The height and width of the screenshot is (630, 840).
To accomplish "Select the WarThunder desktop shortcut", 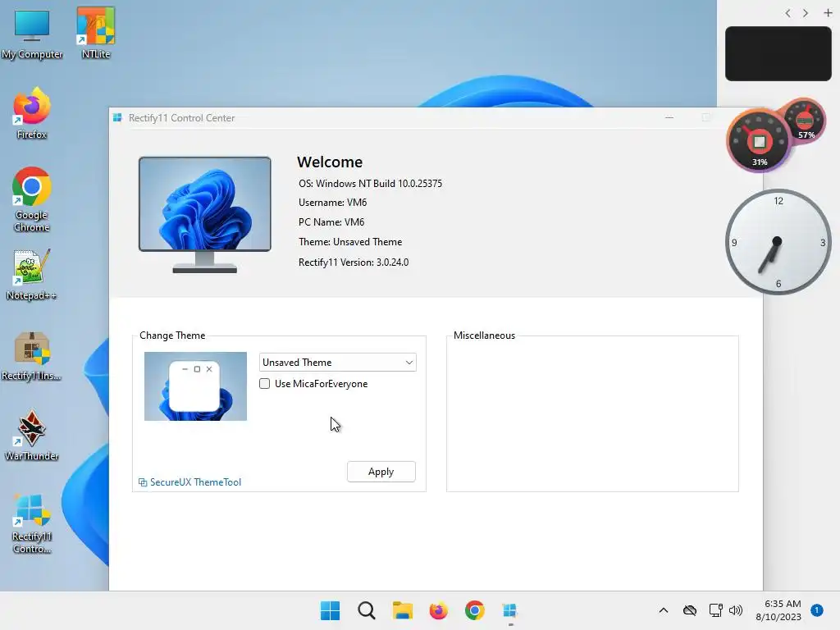I will click(x=32, y=435).
